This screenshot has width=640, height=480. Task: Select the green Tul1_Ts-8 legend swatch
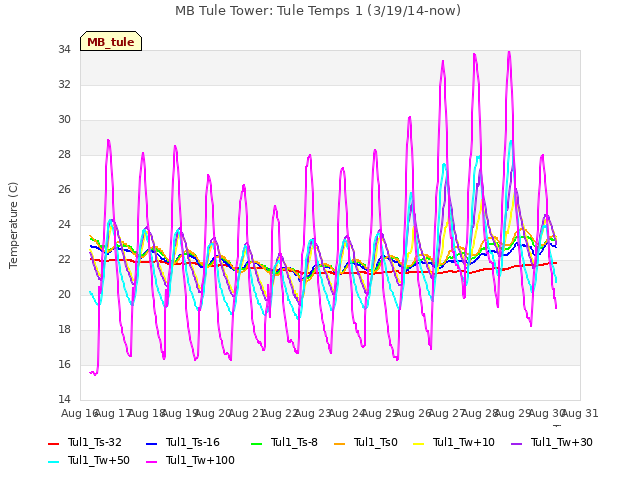pyautogui.click(x=256, y=443)
